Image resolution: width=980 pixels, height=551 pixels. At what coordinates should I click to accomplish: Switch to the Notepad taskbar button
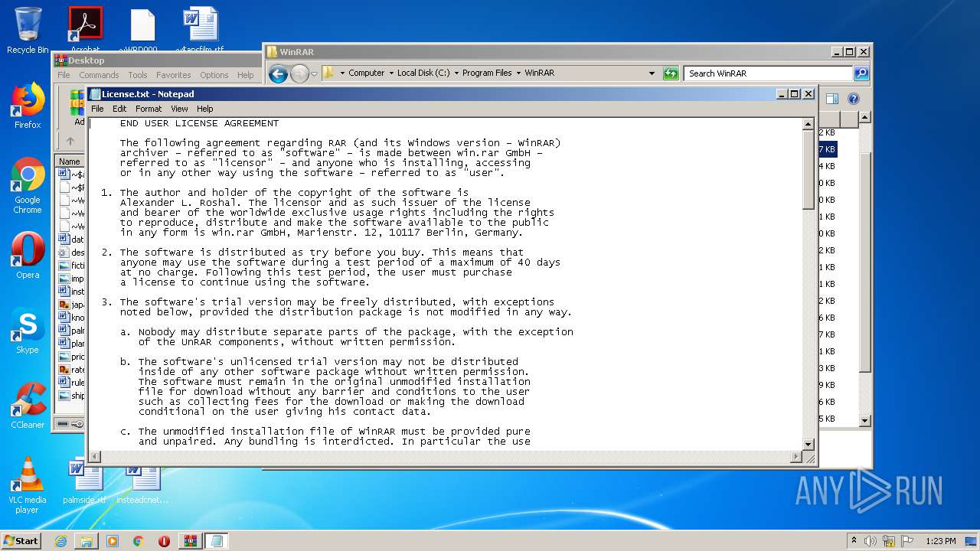click(217, 541)
